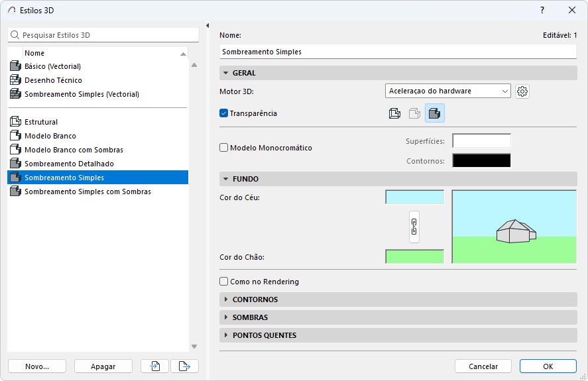This screenshot has width=588, height=381.
Task: Click the icon beside Sombreamento Simples com Sombras
Action: (15, 191)
